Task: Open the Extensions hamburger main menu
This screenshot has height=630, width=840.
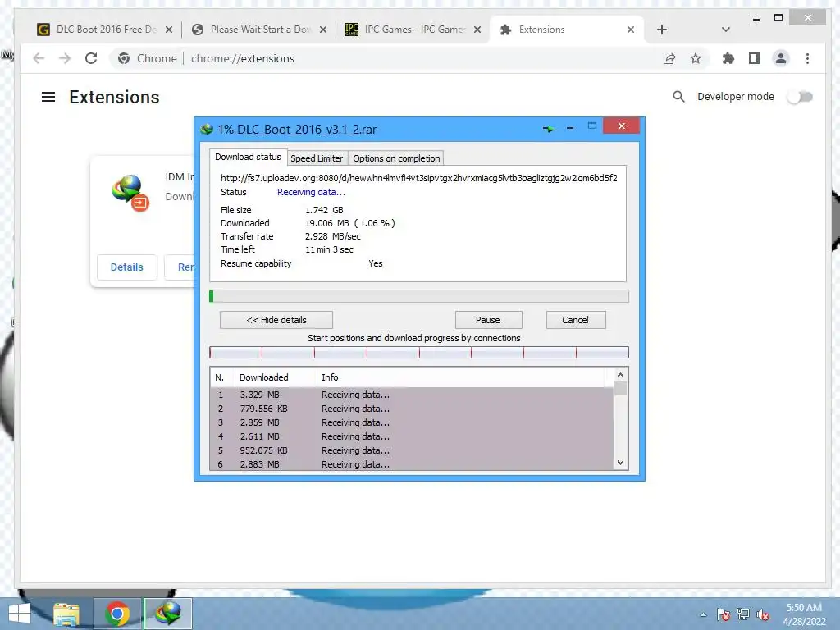Action: 48,97
